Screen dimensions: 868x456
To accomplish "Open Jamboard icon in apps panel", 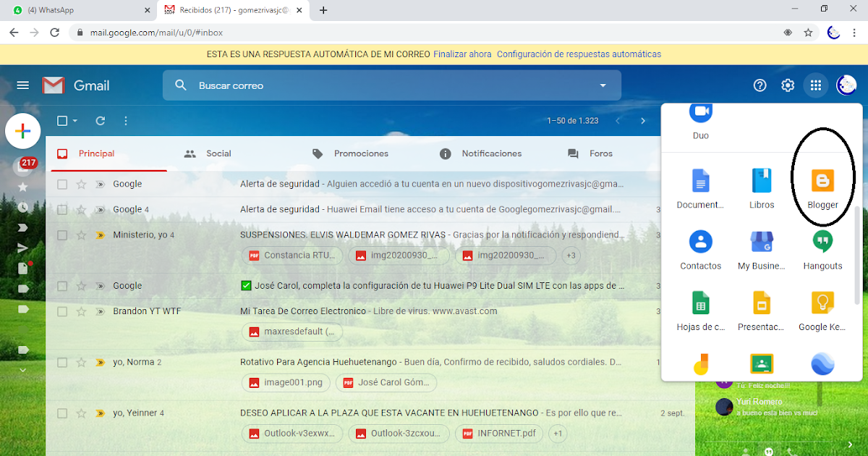I will pyautogui.click(x=700, y=364).
